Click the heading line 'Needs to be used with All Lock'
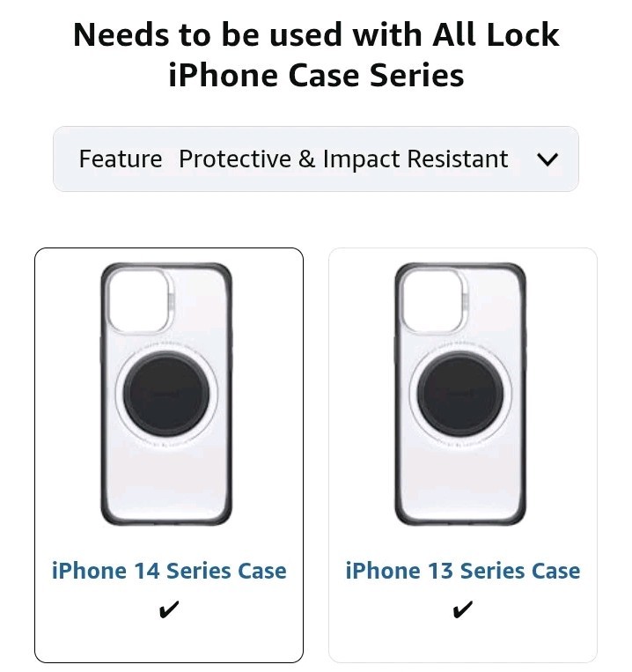This screenshot has width=632, height=672. coord(316,34)
